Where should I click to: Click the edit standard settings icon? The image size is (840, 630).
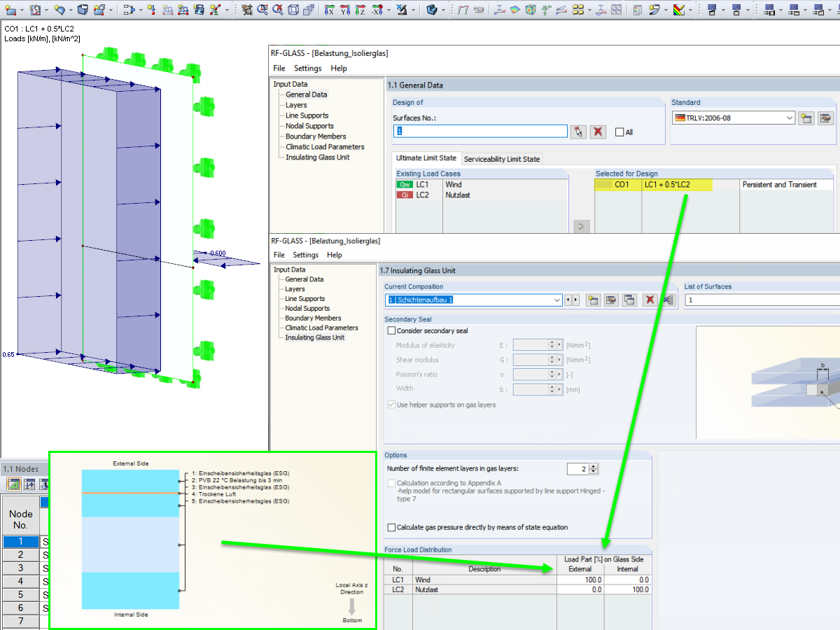pos(826,118)
